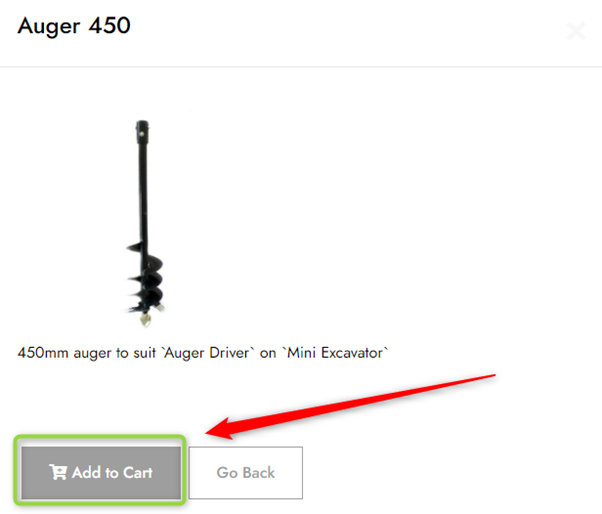
Task: Click the shopping cart icon on the button
Action: point(58,472)
